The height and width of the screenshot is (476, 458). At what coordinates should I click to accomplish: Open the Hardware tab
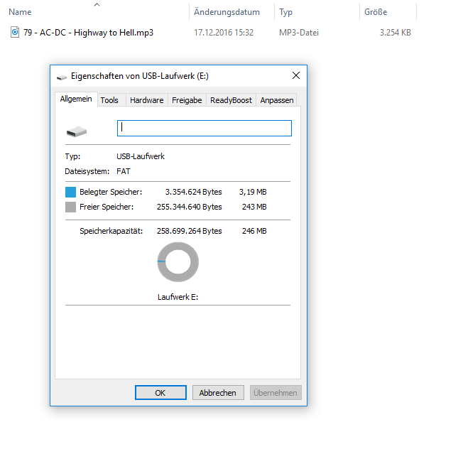(x=146, y=100)
